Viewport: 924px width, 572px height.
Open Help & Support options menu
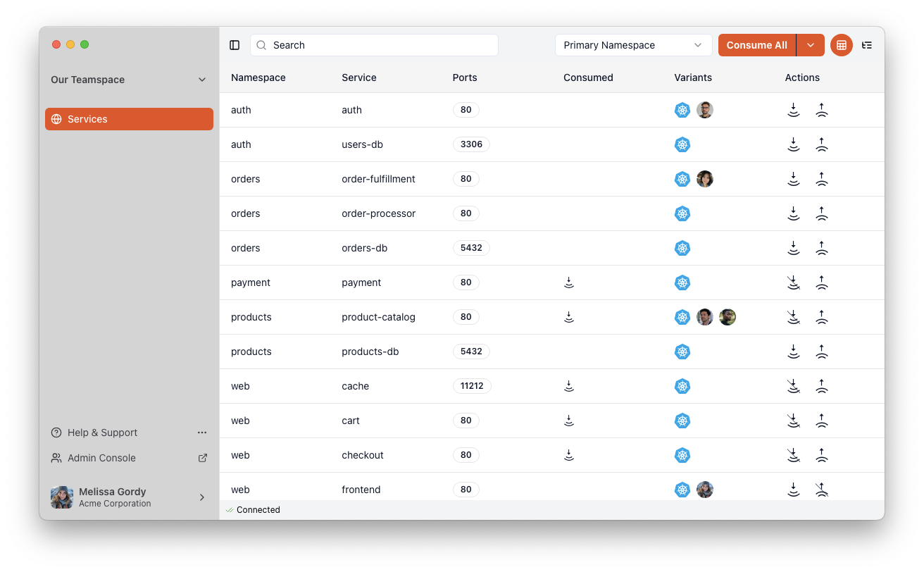click(202, 433)
